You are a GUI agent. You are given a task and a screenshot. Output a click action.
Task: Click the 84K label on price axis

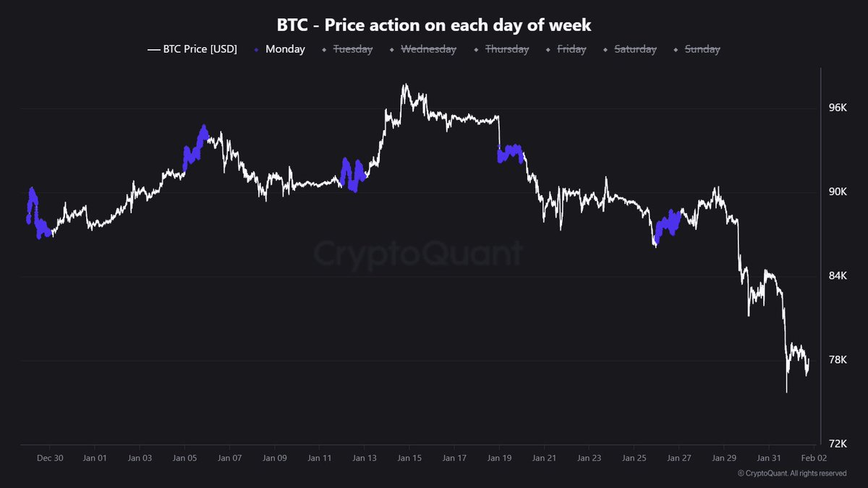(837, 277)
